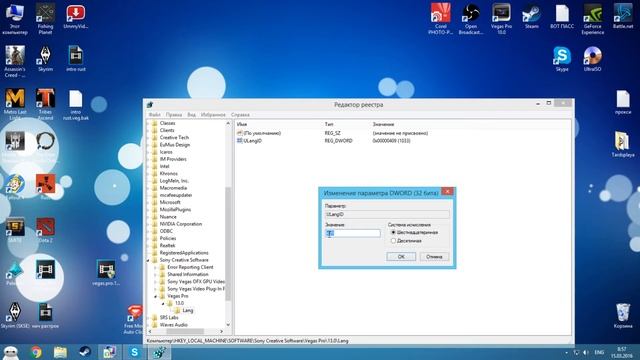The image size is (640, 360).
Task: Click the Tankiplayer folder icon
Action: tap(623, 144)
